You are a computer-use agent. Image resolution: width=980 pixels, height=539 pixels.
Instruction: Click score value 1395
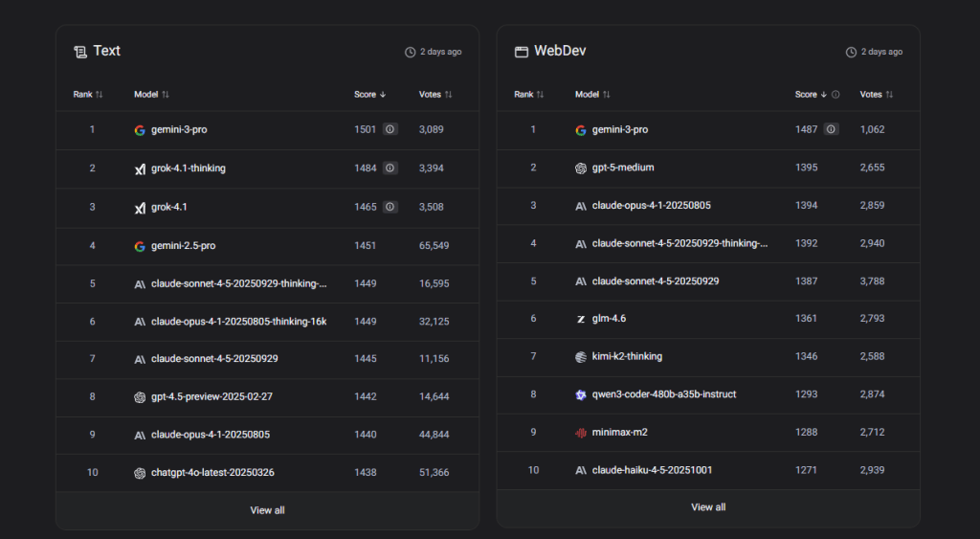(x=806, y=168)
